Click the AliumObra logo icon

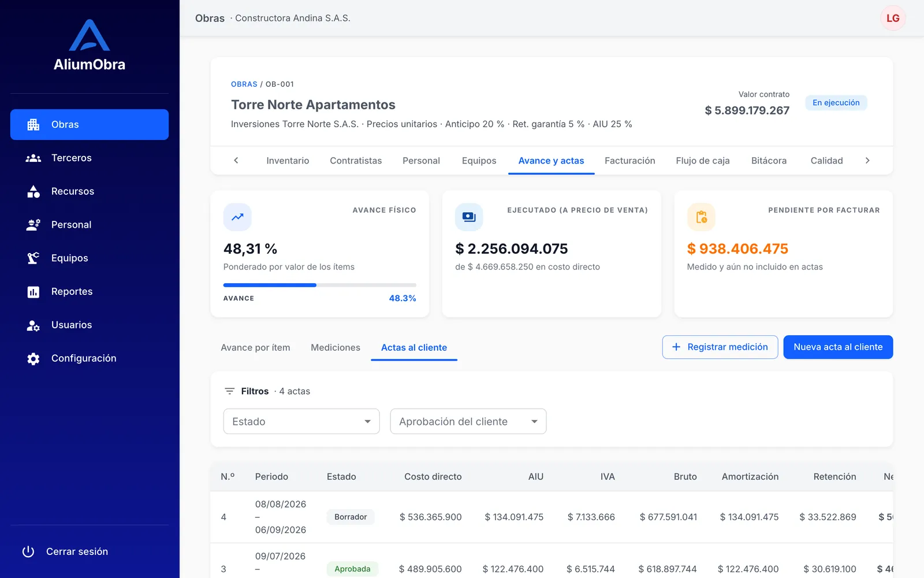90,35
